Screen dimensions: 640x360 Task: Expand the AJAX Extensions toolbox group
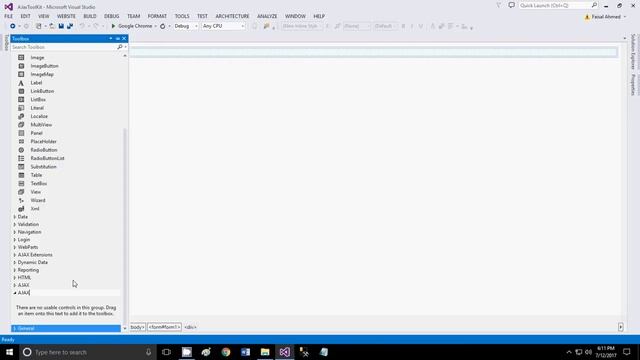[15, 255]
